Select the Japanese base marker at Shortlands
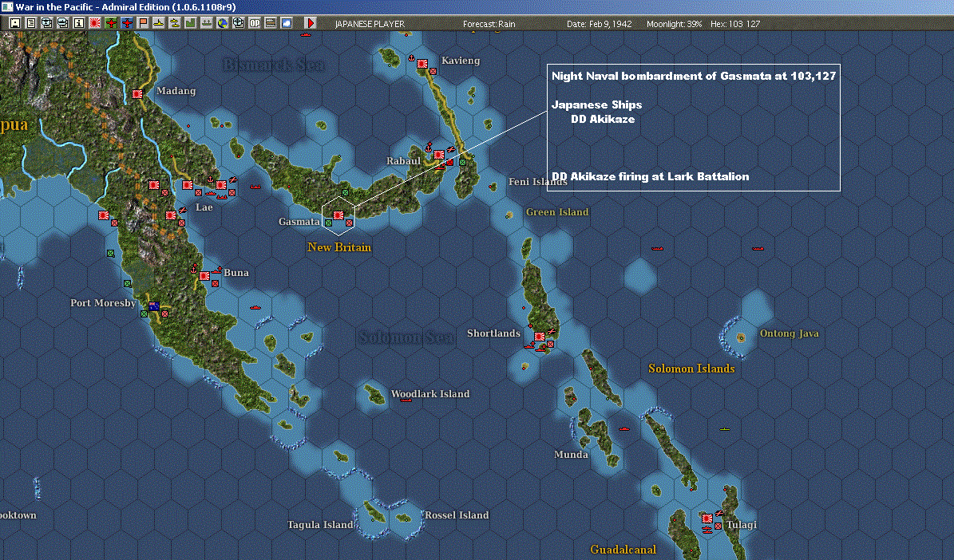The image size is (954, 560). [539, 337]
